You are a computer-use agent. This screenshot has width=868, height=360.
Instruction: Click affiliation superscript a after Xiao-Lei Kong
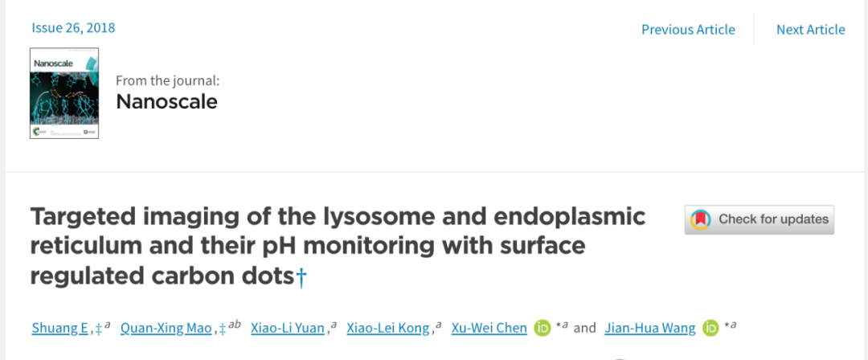[x=439, y=325]
